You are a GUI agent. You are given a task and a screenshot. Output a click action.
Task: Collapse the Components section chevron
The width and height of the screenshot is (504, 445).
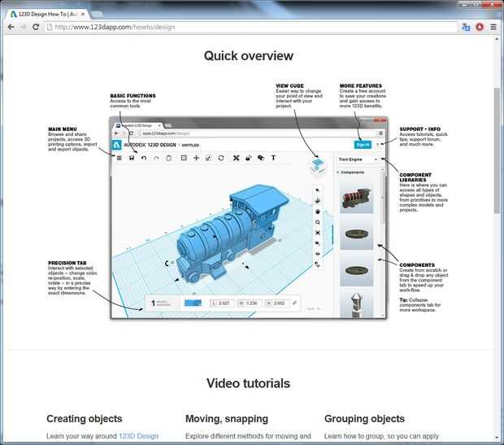coord(338,172)
